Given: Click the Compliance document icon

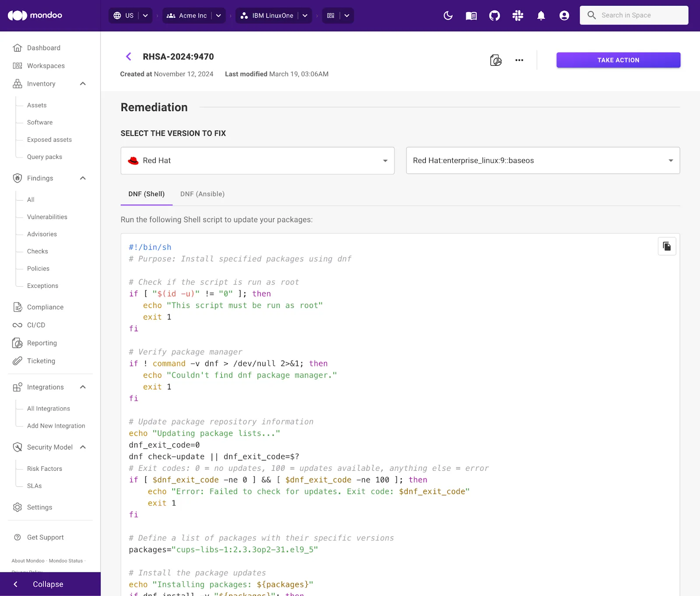Looking at the screenshot, I should pyautogui.click(x=17, y=307).
